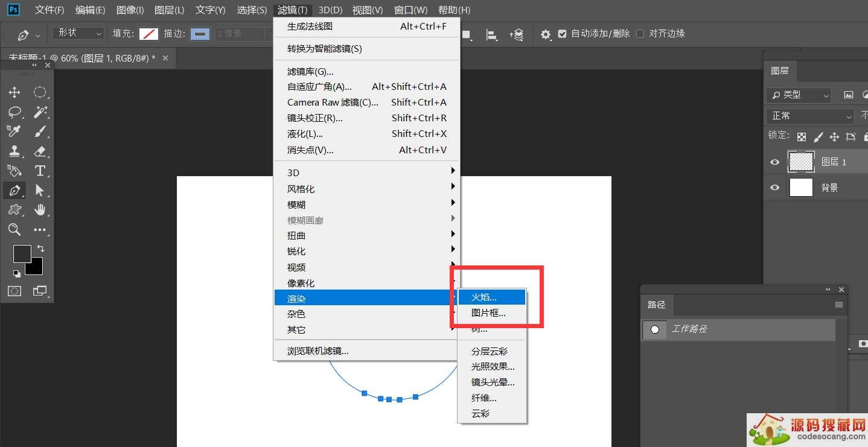This screenshot has height=447, width=868.
Task: Open the 形状 tool mode dropdown
Action: click(78, 33)
